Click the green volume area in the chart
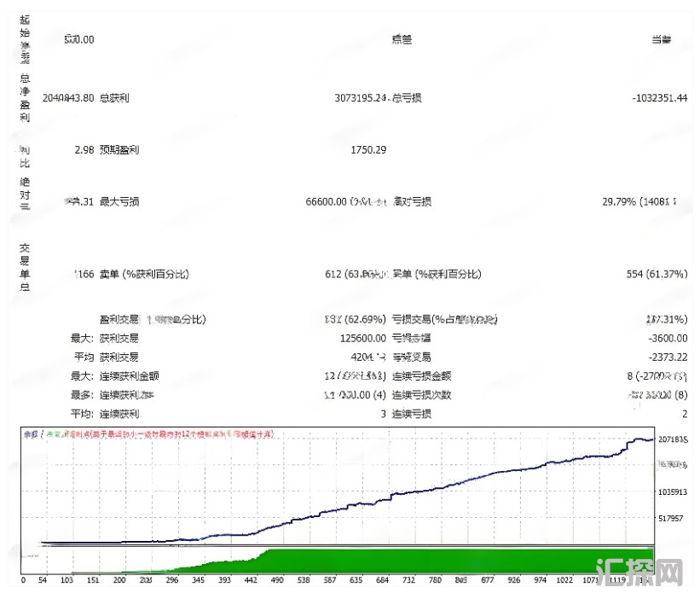Image resolution: width=700 pixels, height=593 pixels. [x=443, y=561]
